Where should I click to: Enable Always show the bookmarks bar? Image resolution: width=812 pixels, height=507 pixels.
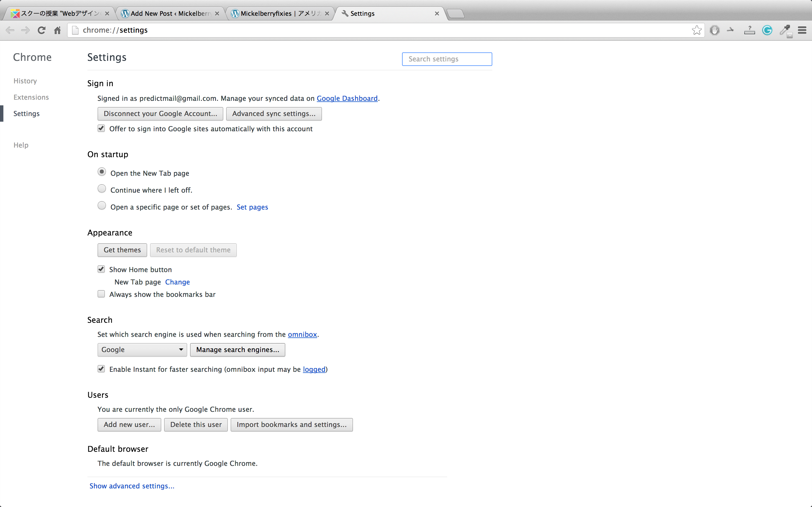(101, 294)
